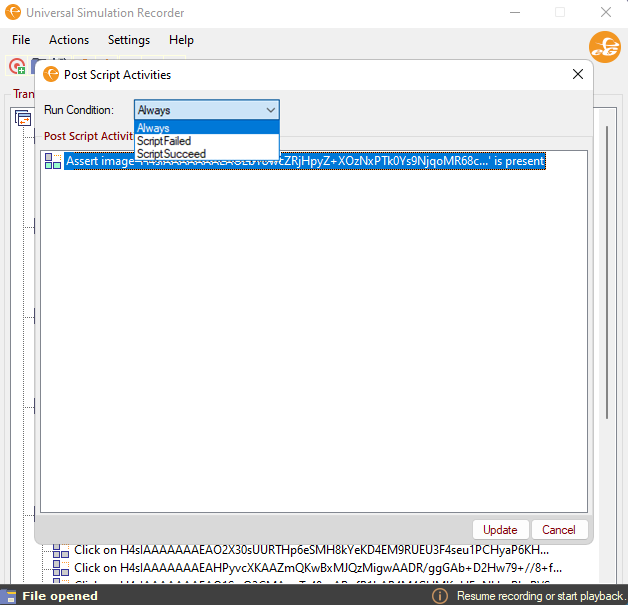Collapse the Run Condition combo box arrow
The image size is (628, 605).
pos(270,110)
